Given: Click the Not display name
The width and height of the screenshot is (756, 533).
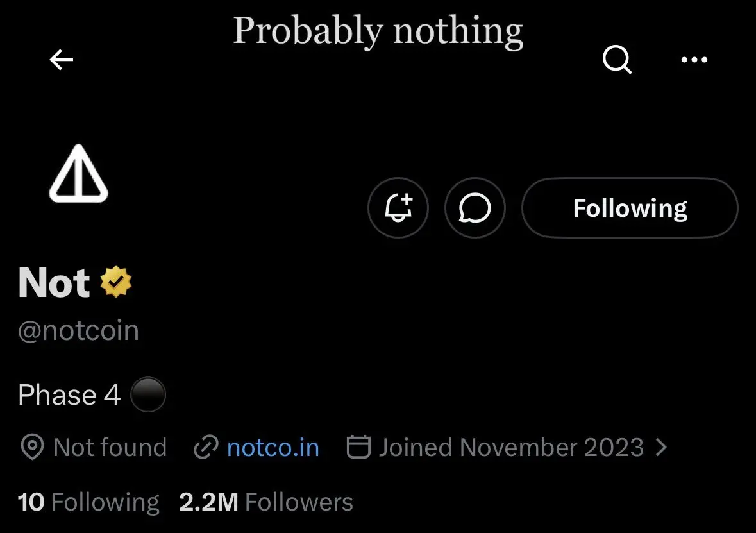Looking at the screenshot, I should [x=55, y=282].
